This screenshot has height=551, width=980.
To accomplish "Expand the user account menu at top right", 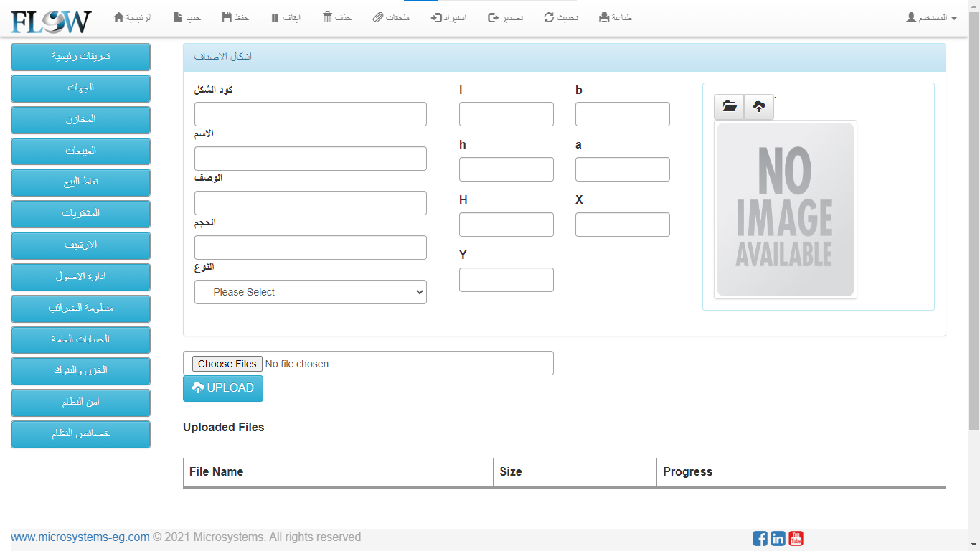I will [931, 17].
